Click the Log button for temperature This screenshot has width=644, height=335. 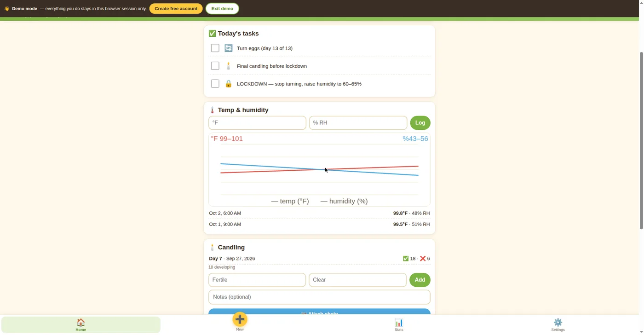click(x=420, y=123)
